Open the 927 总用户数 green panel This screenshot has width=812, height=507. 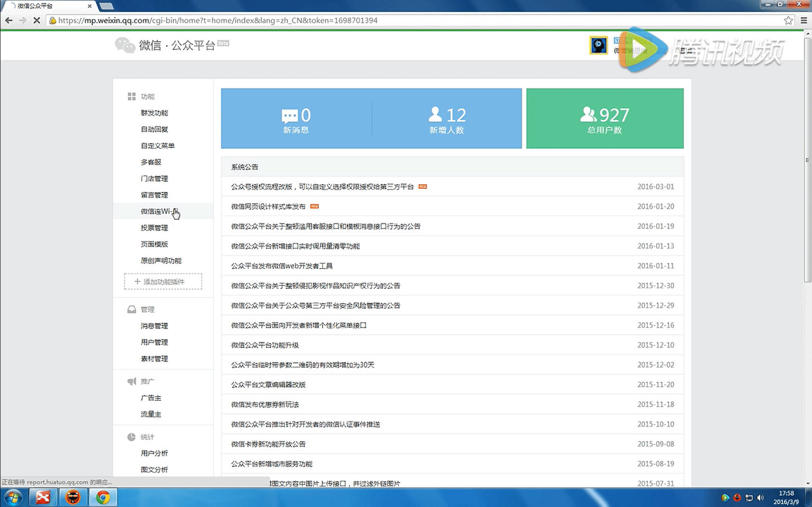tap(605, 118)
